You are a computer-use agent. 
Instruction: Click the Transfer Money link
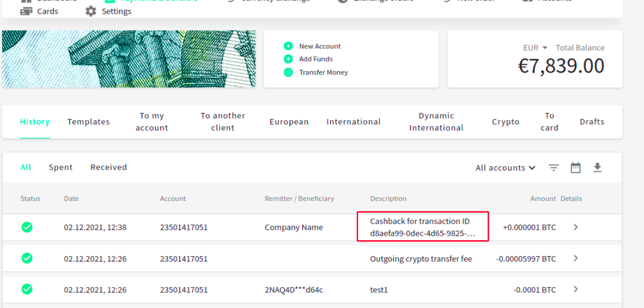(323, 72)
